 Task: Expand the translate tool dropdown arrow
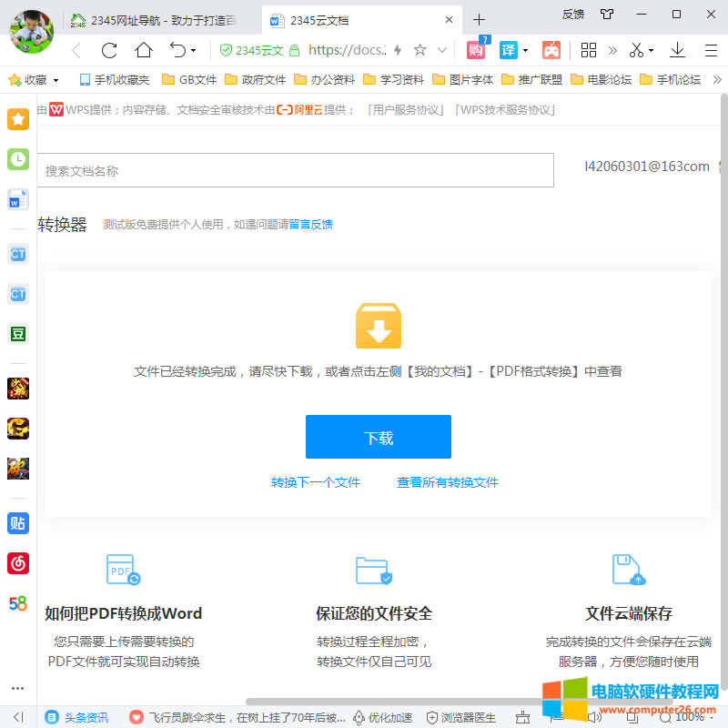pos(525,50)
